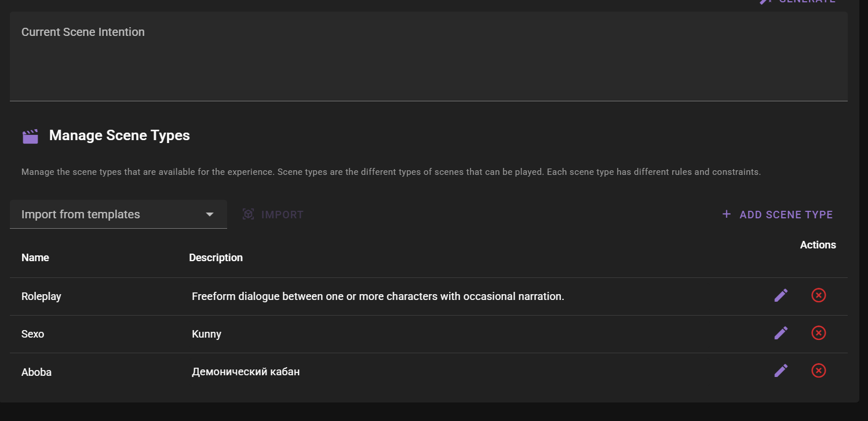Click the cube icon next to Import
Screen dimensions: 868x421
pyautogui.click(x=249, y=214)
